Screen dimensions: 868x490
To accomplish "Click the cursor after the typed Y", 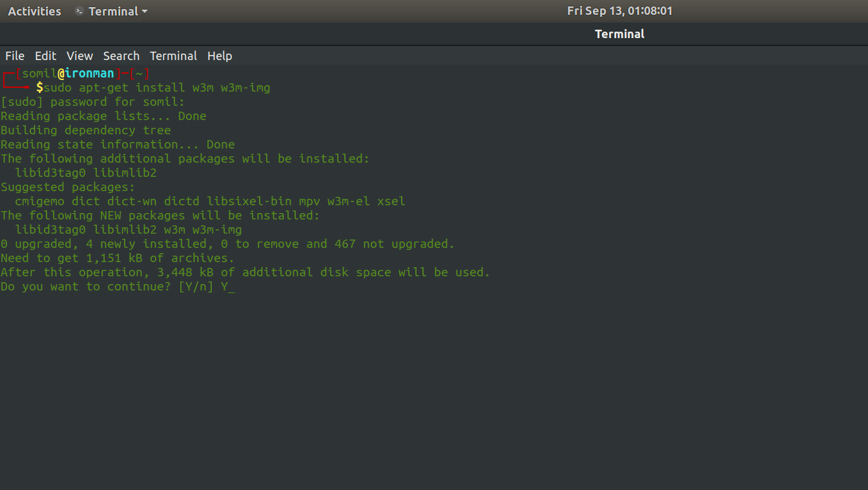I will 232,287.
